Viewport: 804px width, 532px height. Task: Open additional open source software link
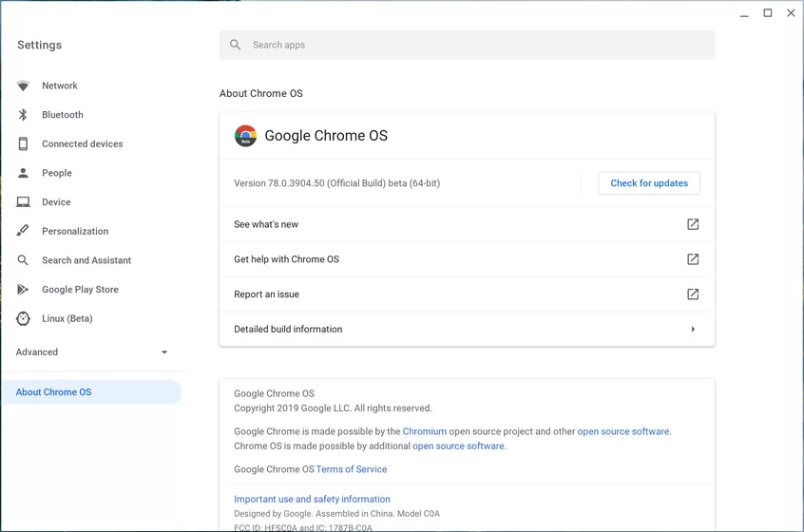458,446
